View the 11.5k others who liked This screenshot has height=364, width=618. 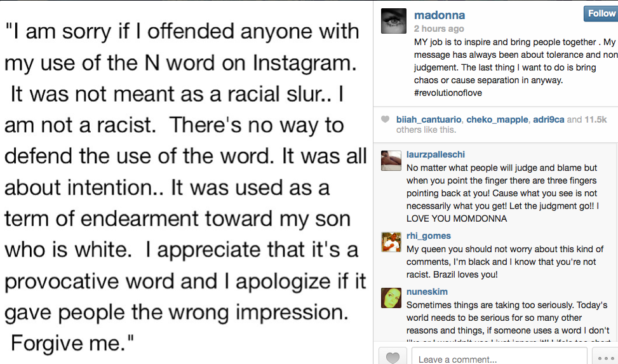pyautogui.click(x=596, y=119)
